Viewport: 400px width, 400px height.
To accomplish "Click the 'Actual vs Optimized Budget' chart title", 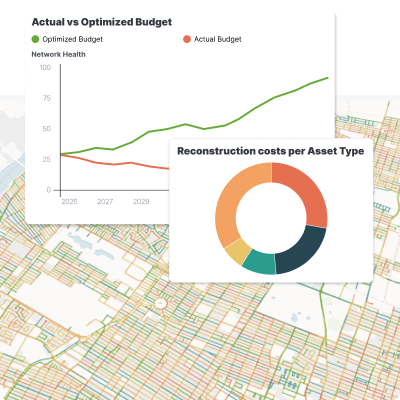I will click(102, 22).
